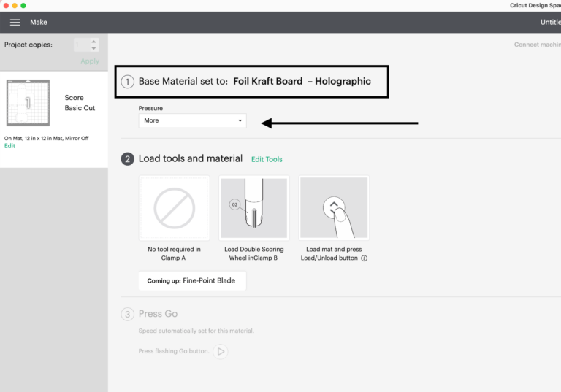Decrease project copies with down arrow

coord(94,48)
